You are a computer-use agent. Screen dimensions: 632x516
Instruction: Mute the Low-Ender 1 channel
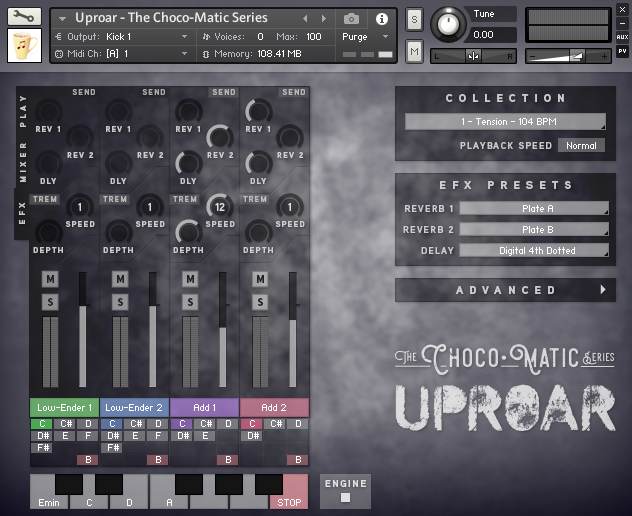click(50, 279)
